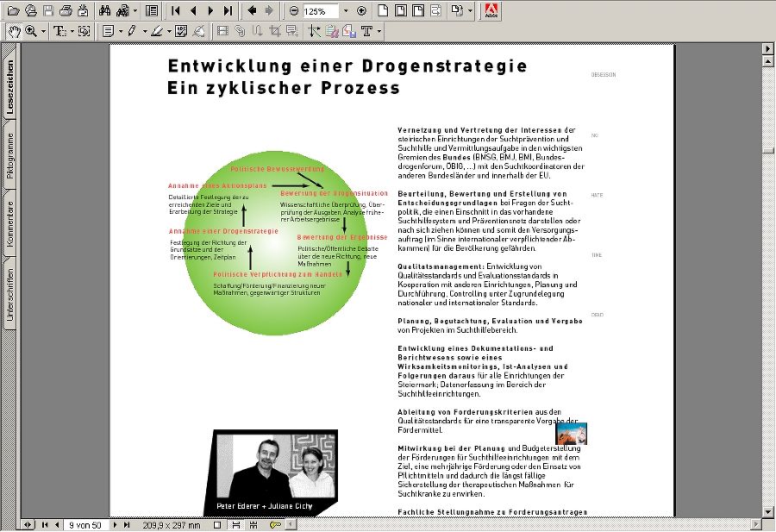
Task: Open the Kommentare comments tab
Action: (x=9, y=223)
